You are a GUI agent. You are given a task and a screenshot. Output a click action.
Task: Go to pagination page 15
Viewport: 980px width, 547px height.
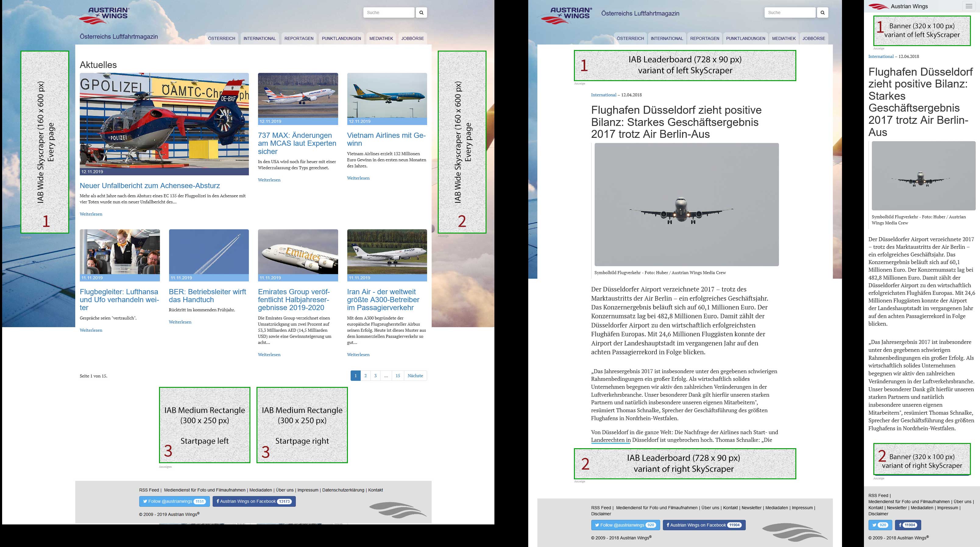[x=398, y=376]
